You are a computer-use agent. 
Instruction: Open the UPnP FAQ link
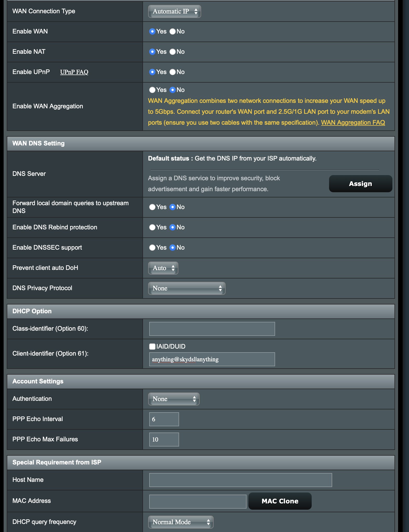(x=74, y=72)
